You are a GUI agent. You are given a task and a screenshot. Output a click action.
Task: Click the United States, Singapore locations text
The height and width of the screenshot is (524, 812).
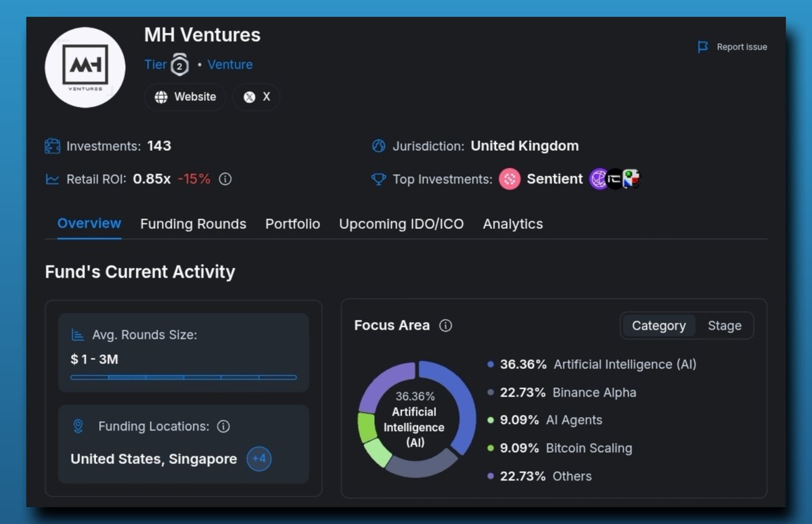tap(154, 459)
